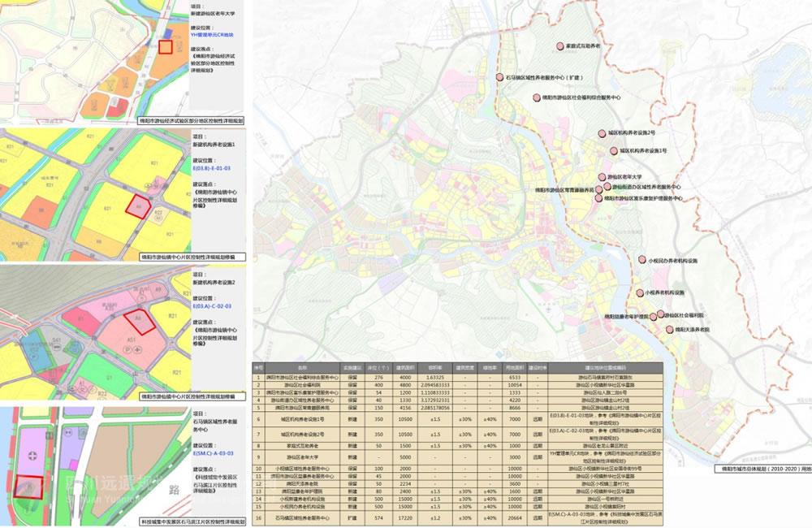This screenshot has width=812, height=528.
Task: Select the 游仙区老年大学 map marker
Action: click(x=602, y=176)
